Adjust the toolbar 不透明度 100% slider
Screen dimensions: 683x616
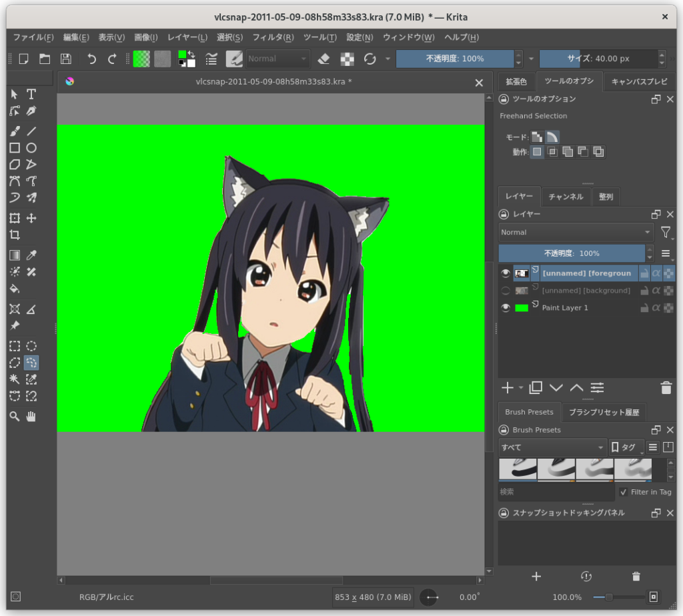pos(455,59)
